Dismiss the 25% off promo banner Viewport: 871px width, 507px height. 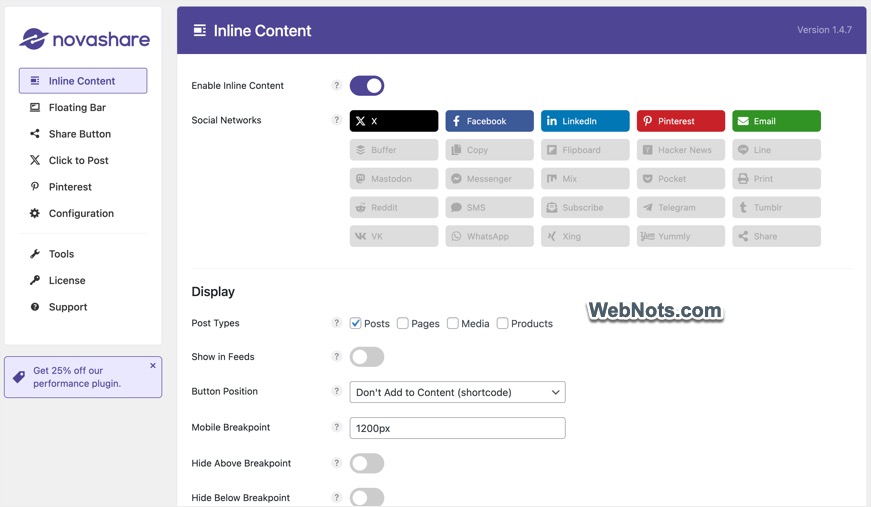pyautogui.click(x=153, y=366)
